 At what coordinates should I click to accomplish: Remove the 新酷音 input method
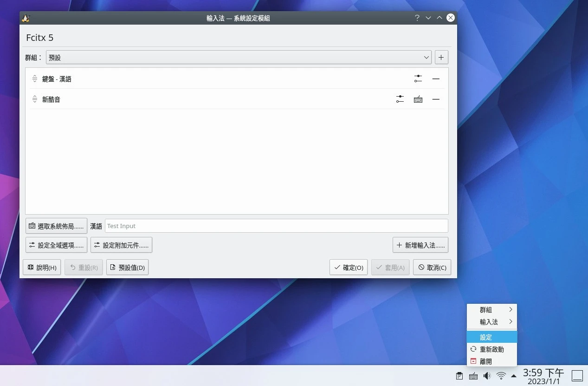436,99
